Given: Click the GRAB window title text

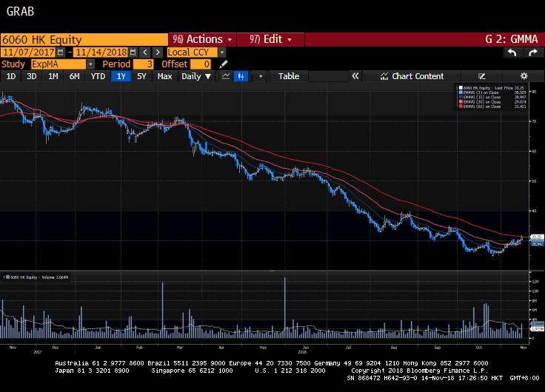Looking at the screenshot, I should (20, 11).
